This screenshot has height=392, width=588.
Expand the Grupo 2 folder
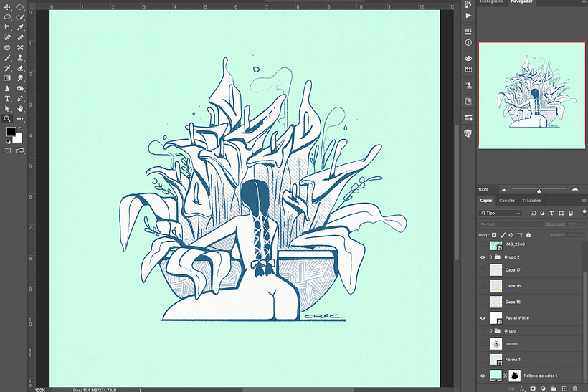point(491,257)
